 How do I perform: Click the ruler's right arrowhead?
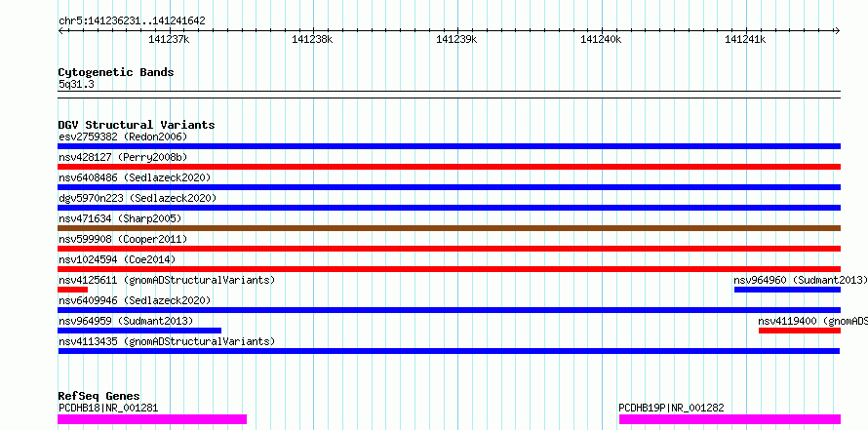(x=837, y=30)
